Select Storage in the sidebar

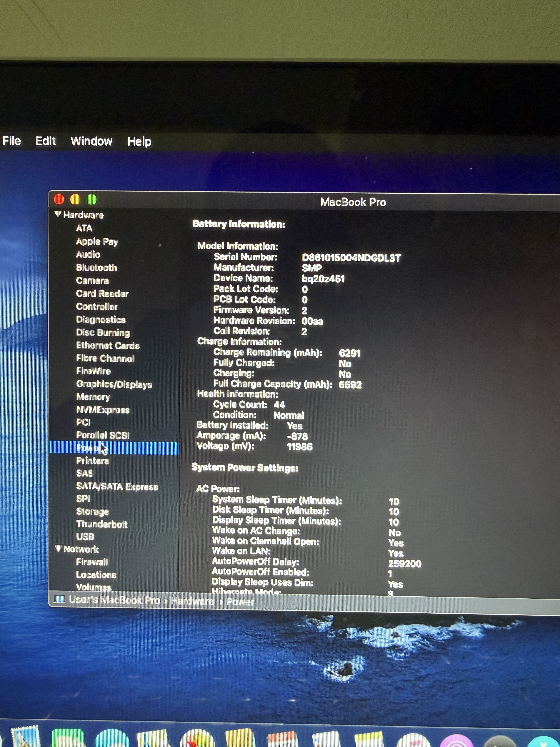point(93,512)
